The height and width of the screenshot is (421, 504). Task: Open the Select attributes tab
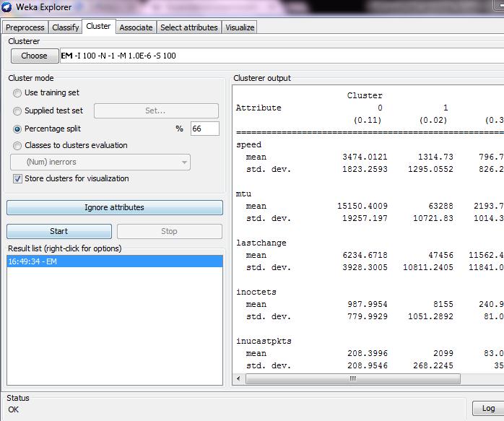[x=189, y=27]
